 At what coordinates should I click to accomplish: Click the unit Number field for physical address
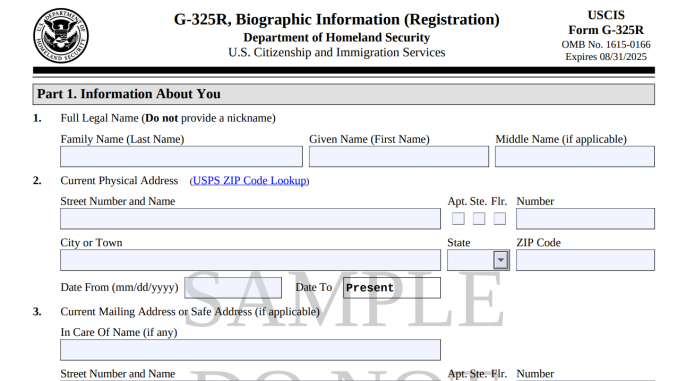[585, 219]
